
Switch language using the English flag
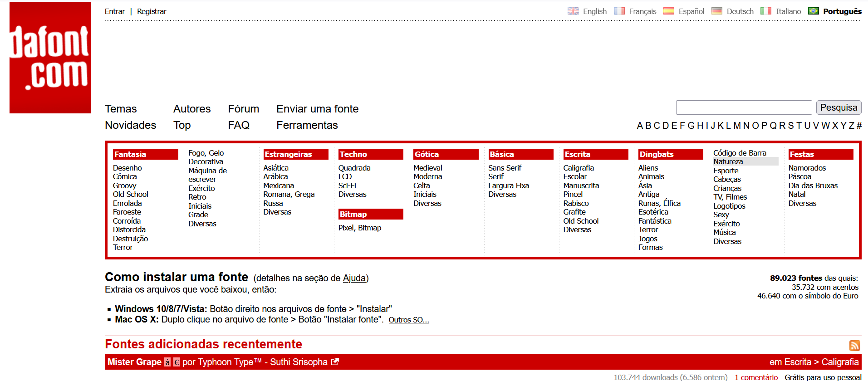573,11
